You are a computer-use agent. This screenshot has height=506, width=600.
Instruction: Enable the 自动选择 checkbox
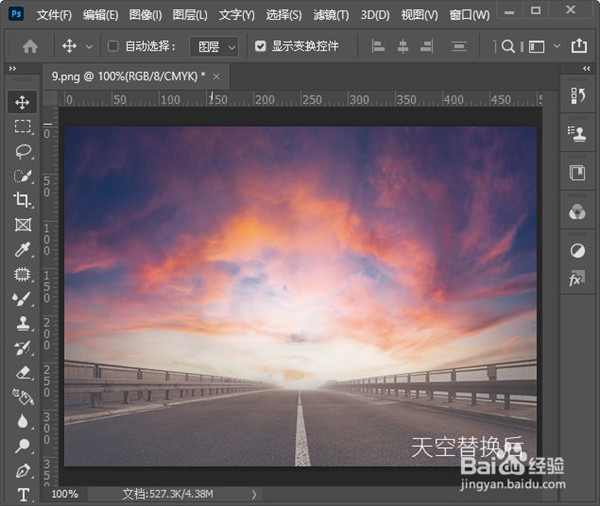coord(113,46)
